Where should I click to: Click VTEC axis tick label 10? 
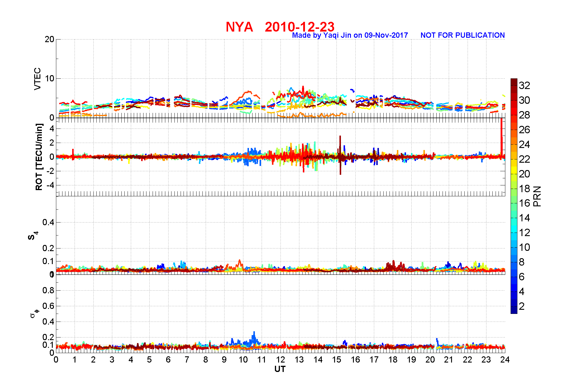(49, 78)
